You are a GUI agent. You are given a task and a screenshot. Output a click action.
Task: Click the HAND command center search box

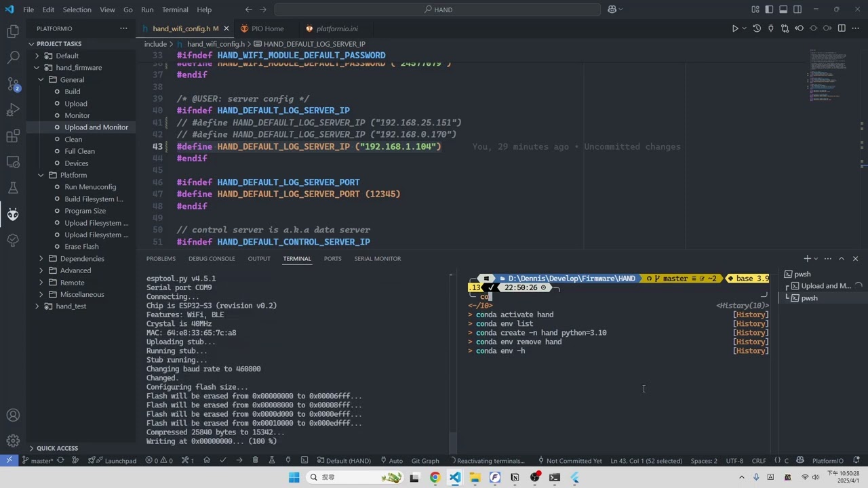pos(437,9)
